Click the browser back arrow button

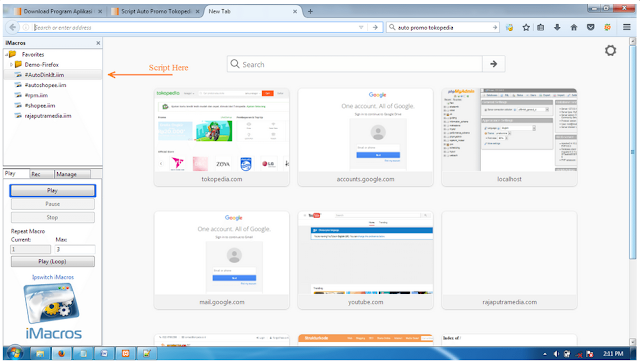[13, 27]
